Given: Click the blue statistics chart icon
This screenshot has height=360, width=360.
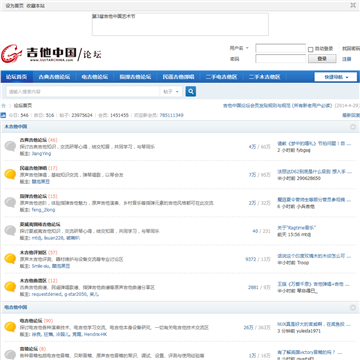Looking at the screenshot, I should coord(3,115).
